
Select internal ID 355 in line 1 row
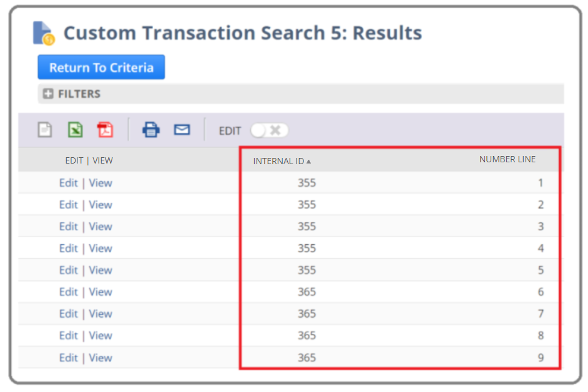(x=306, y=183)
